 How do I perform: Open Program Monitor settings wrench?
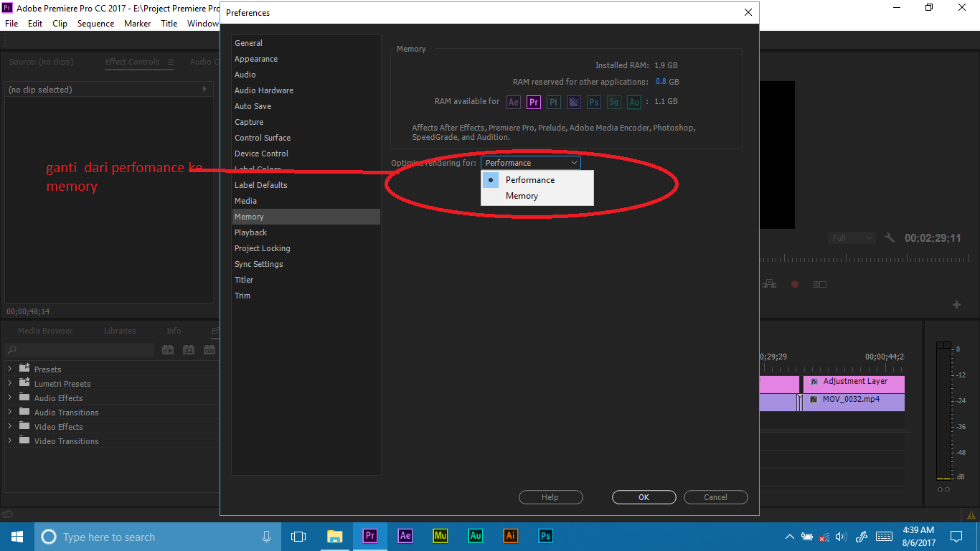point(890,238)
